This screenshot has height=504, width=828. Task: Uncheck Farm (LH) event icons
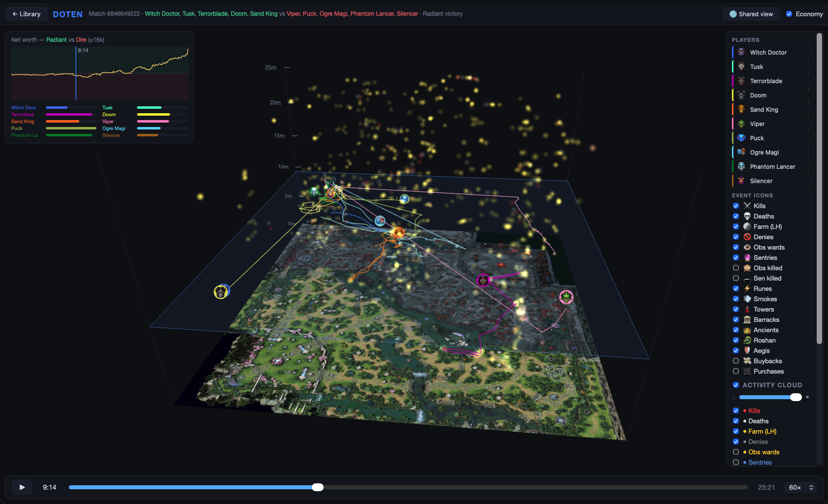(x=736, y=226)
